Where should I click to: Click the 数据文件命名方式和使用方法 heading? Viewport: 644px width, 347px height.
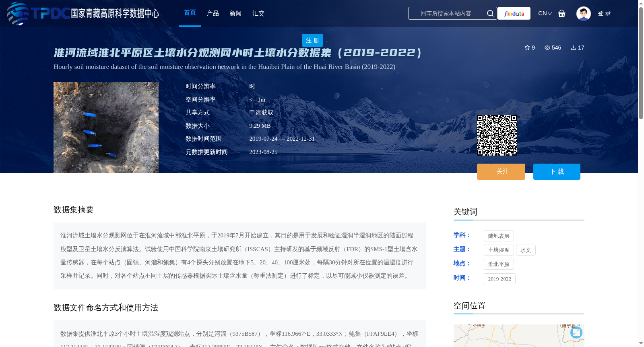[106, 308]
